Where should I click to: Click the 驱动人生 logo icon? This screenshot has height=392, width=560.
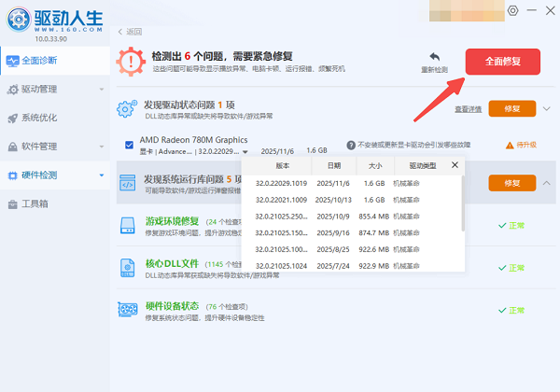tap(19, 20)
